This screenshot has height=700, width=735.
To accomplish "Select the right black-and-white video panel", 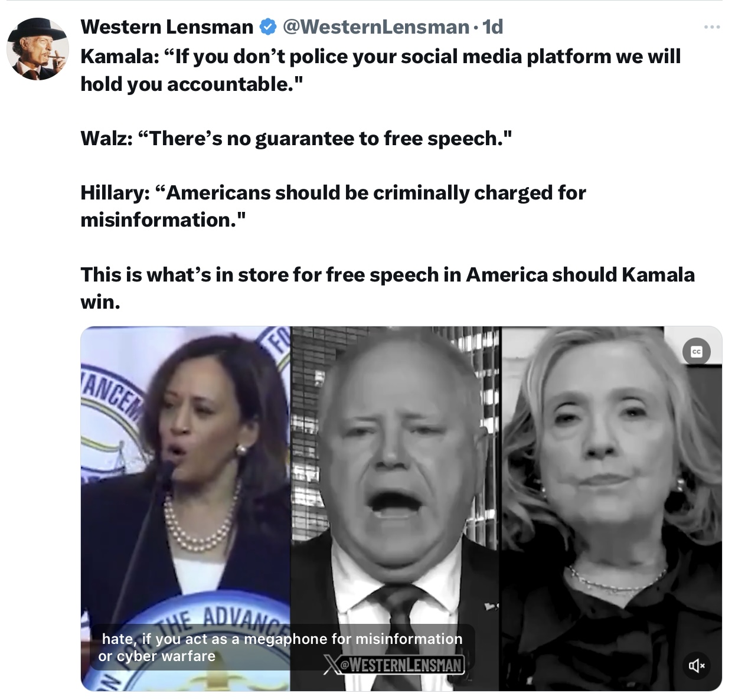I will tap(610, 508).
